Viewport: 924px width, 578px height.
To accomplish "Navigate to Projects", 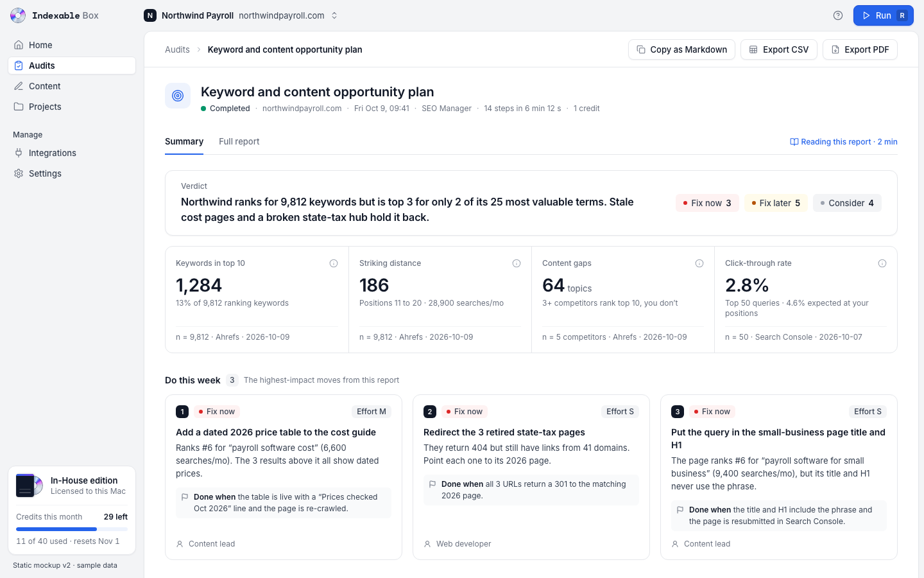I will coord(72,107).
